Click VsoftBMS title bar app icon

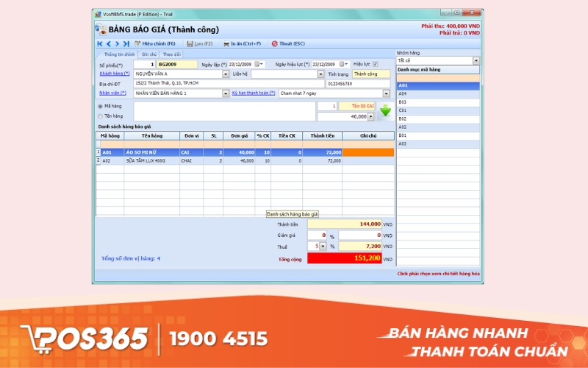point(98,14)
